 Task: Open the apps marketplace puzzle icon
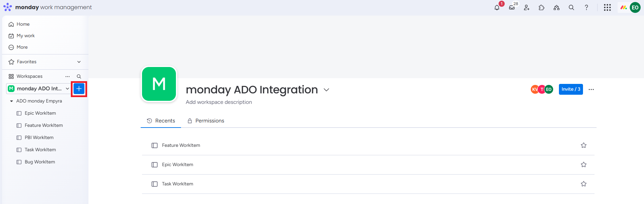coord(541,7)
